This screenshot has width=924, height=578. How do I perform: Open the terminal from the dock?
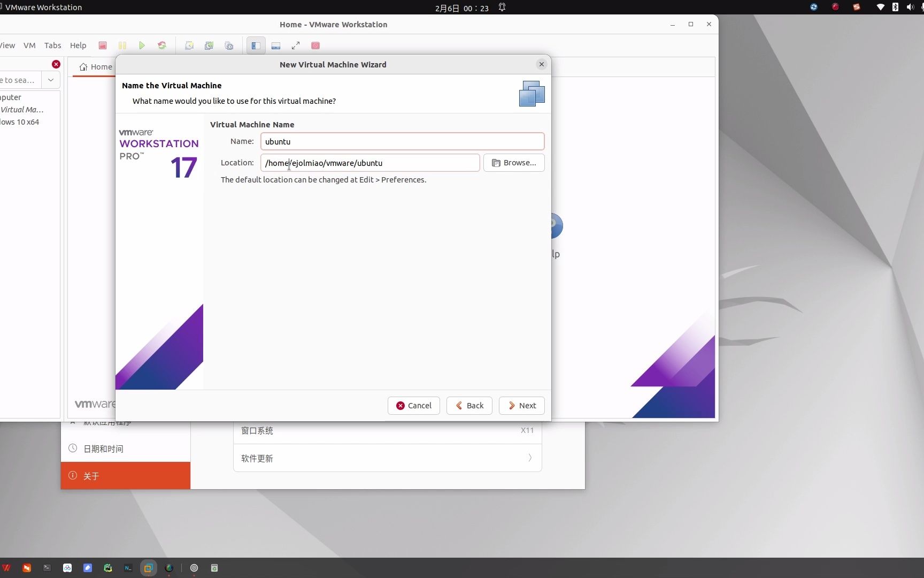(47, 568)
